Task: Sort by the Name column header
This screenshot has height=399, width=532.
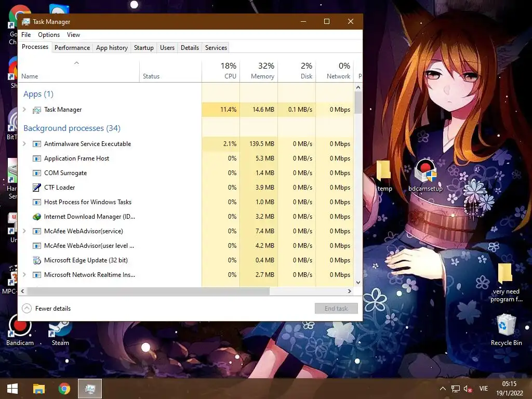Action: point(79,71)
